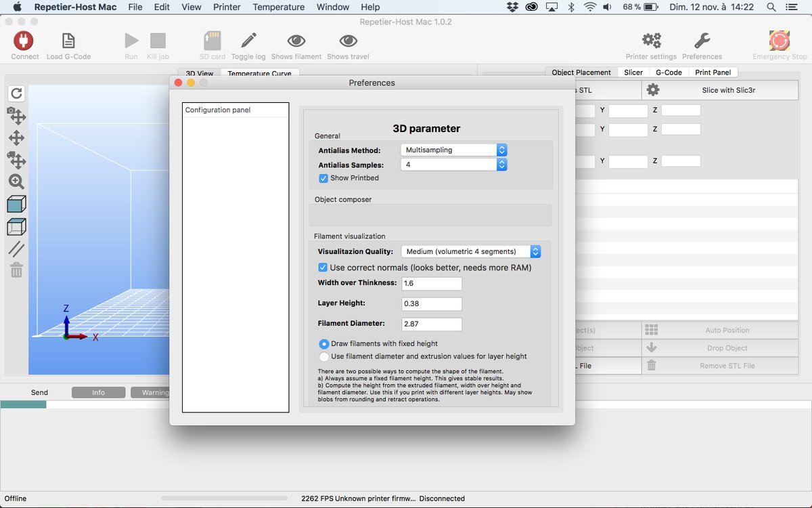Click the teal progress bar below the Send filter
The height and width of the screenshot is (508, 812).
click(23, 404)
